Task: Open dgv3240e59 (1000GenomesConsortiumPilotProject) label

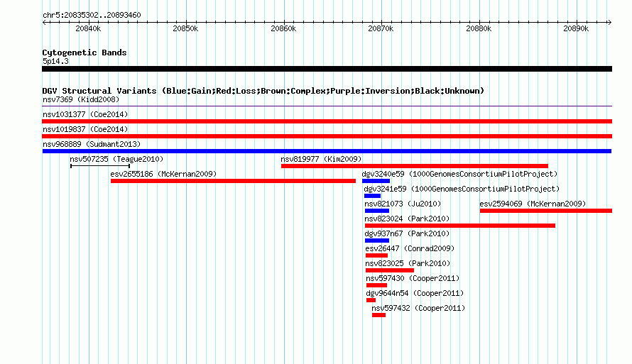Action: [459, 174]
